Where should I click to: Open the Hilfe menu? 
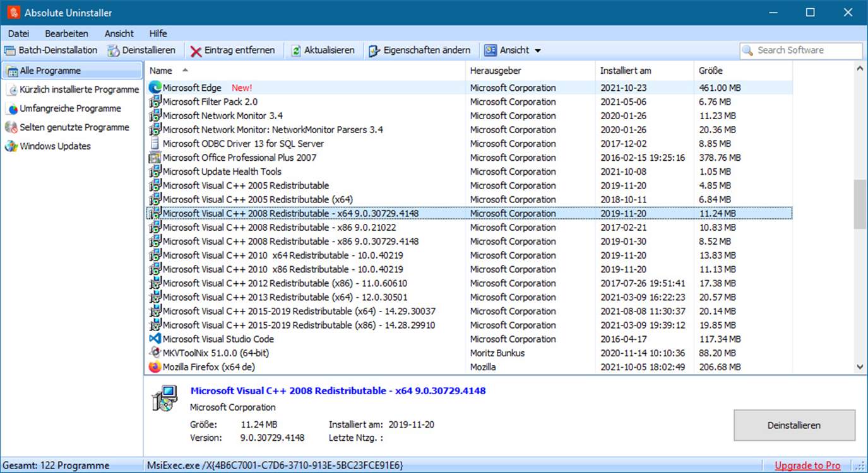click(x=158, y=33)
